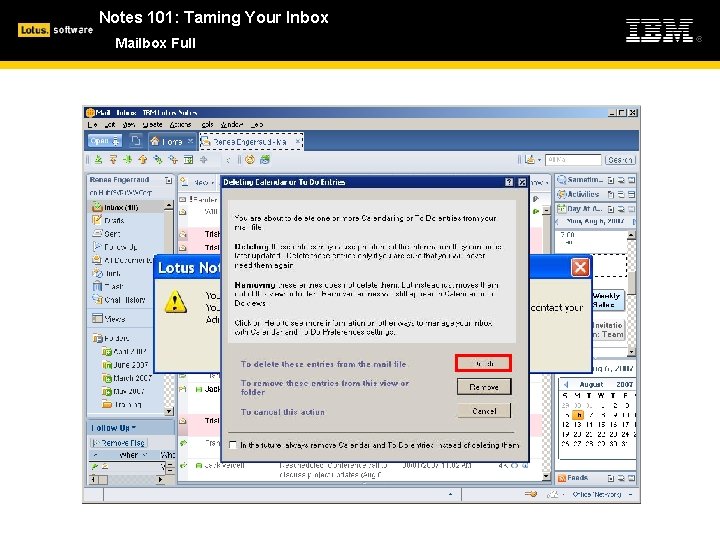Open the Help menu

tap(257, 124)
